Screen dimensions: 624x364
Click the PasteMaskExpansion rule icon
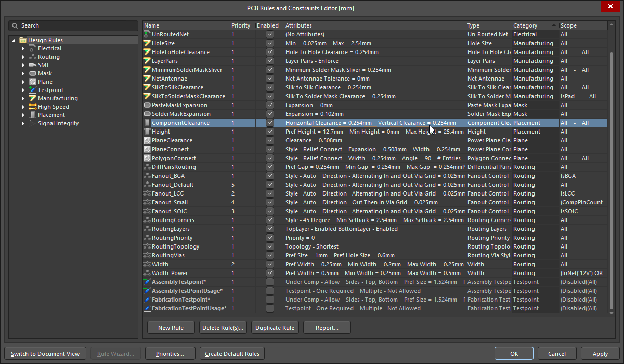pyautogui.click(x=147, y=105)
